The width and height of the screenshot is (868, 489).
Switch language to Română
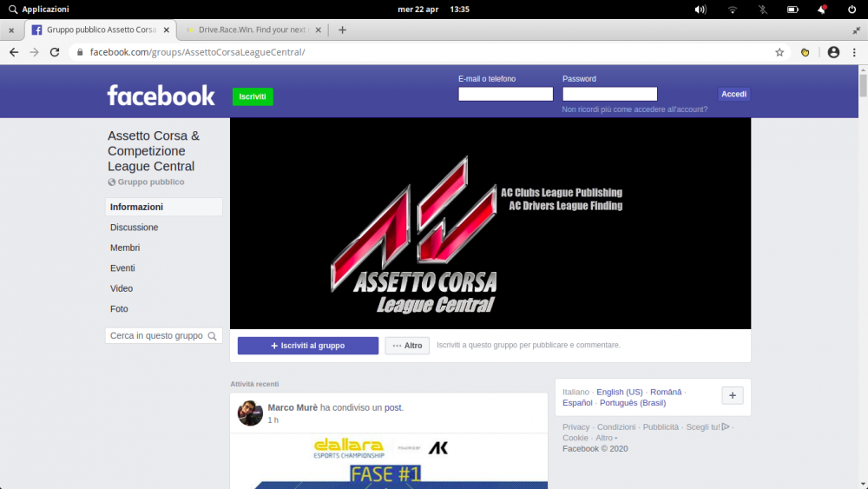[666, 392]
